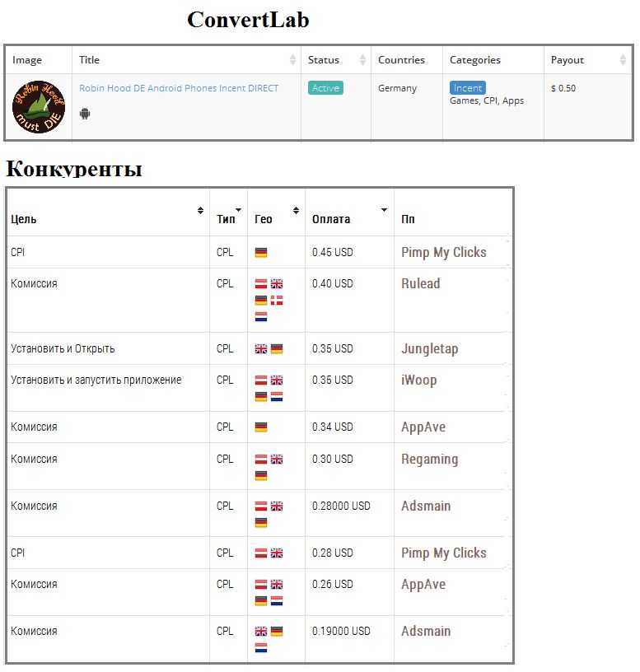Screen dimensions: 640x672
Task: Click UK flag in the Rulead row
Action: pyautogui.click(x=277, y=284)
